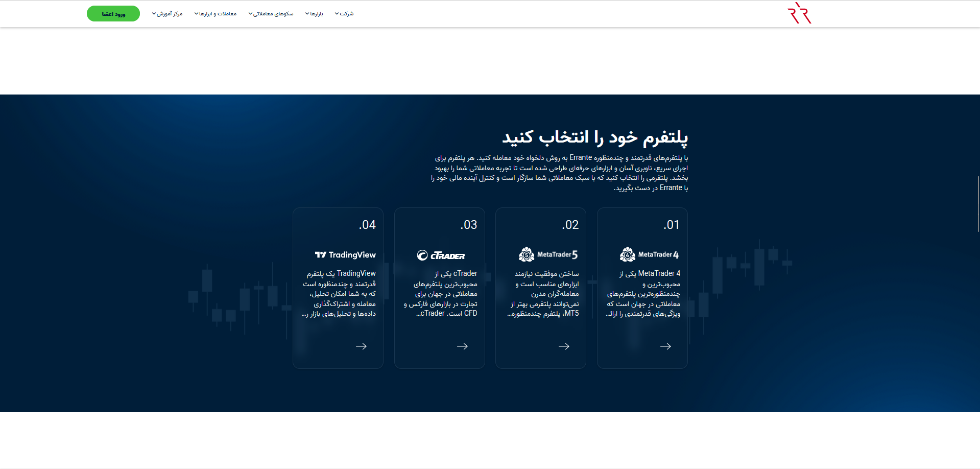980x469 pixels.
Task: Open the TradingView card arrow
Action: click(x=361, y=346)
